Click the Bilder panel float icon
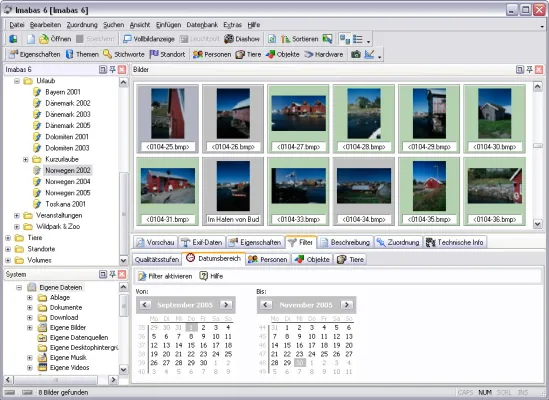 tap(520, 69)
